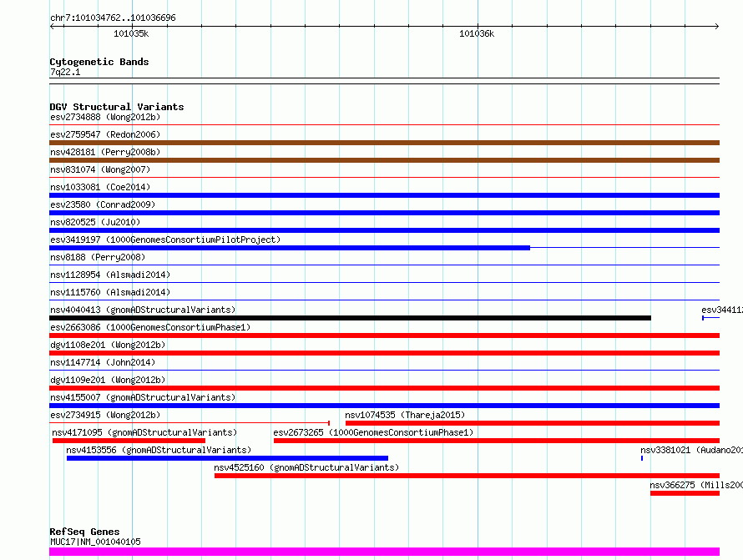Screen dimensions: 743x560
Task: Select nsv4040413 (gnomADStructuralVariants) label
Action: 143,310
